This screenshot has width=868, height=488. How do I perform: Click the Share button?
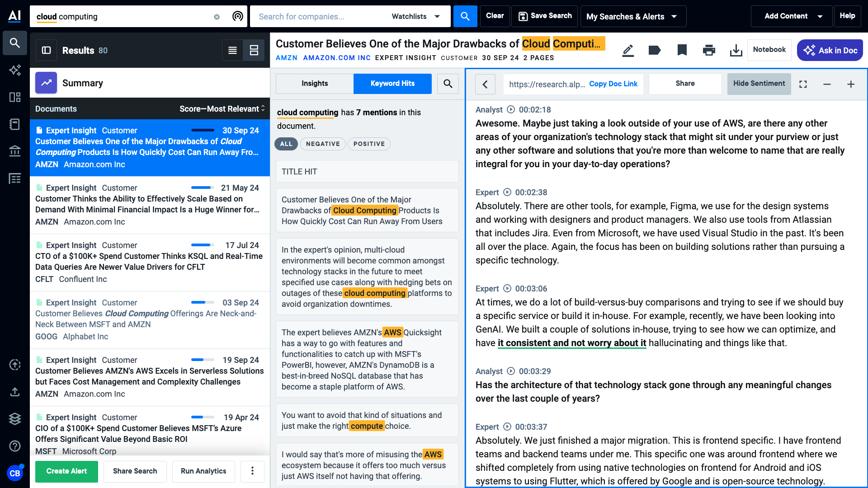[x=685, y=84]
